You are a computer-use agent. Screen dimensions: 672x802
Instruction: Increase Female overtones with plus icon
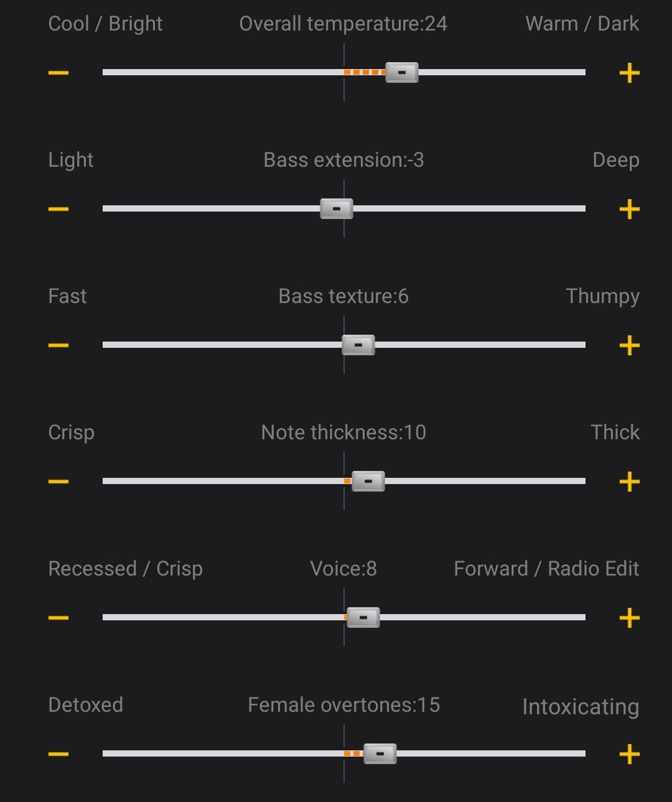click(x=630, y=754)
